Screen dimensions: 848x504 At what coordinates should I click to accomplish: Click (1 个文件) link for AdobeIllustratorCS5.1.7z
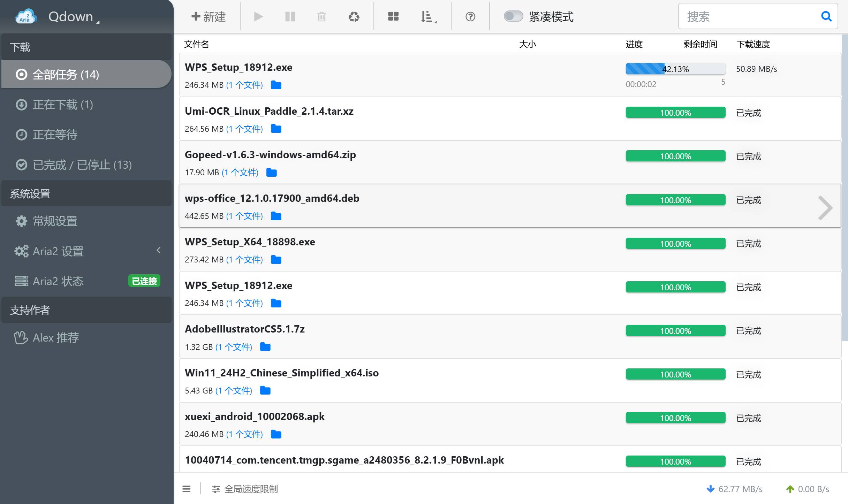pyautogui.click(x=234, y=347)
